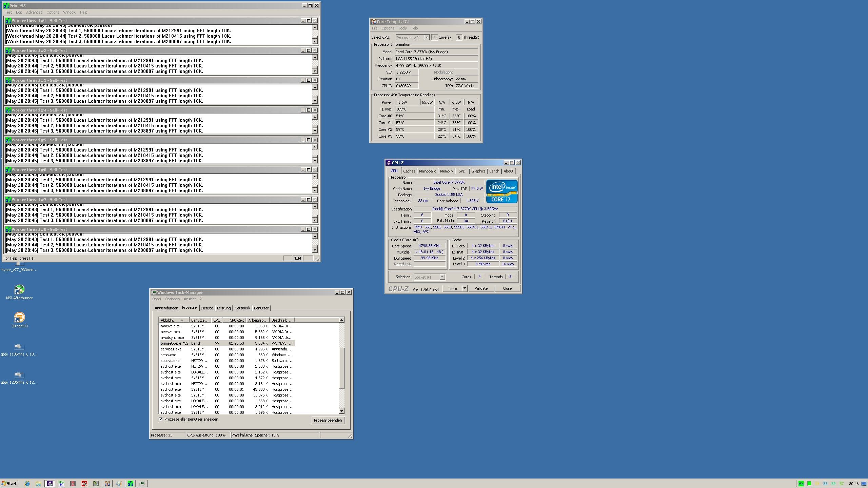
Task: Click the Task Manager process list scrollbar thumb
Action: (x=342, y=368)
